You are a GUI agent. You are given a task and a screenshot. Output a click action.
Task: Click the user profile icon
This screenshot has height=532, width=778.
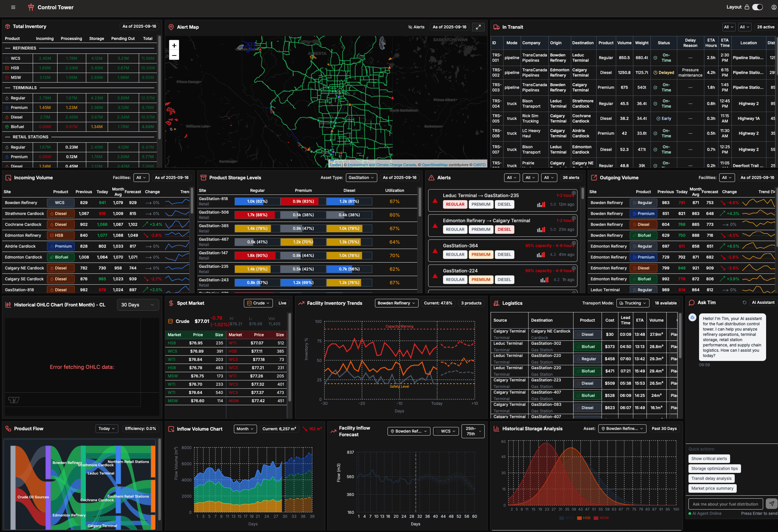(774, 7)
